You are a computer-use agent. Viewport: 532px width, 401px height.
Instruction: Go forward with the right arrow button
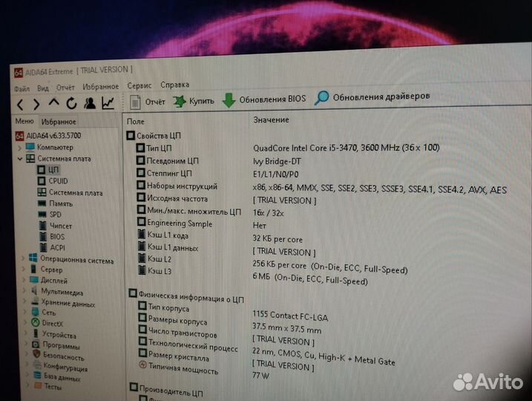click(36, 104)
